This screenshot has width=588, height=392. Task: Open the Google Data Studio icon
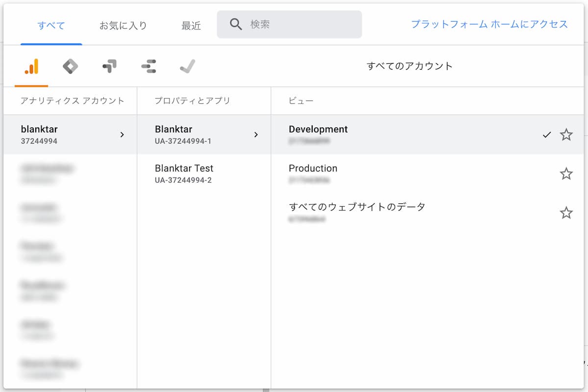tap(147, 65)
